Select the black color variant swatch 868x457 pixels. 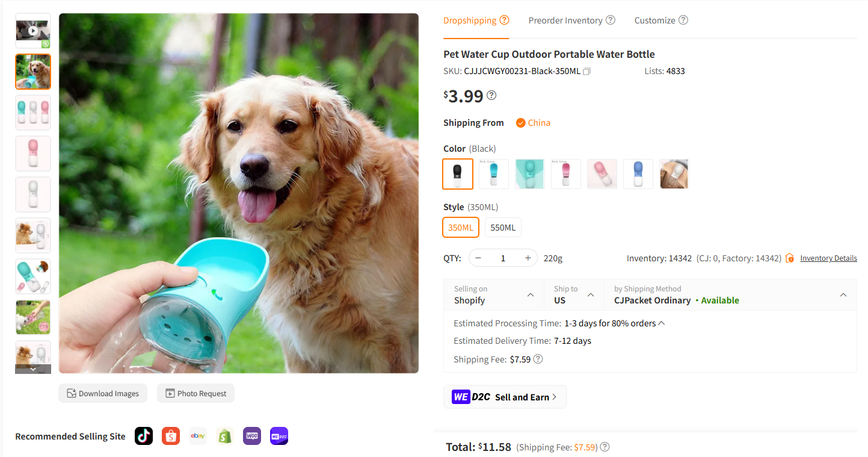pos(458,174)
